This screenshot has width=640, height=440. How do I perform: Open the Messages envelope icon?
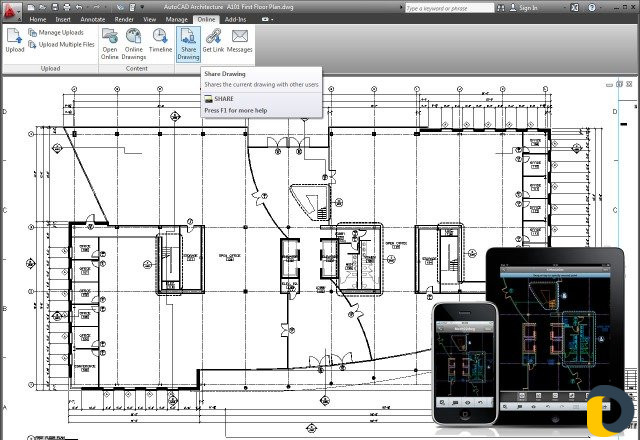[x=240, y=40]
